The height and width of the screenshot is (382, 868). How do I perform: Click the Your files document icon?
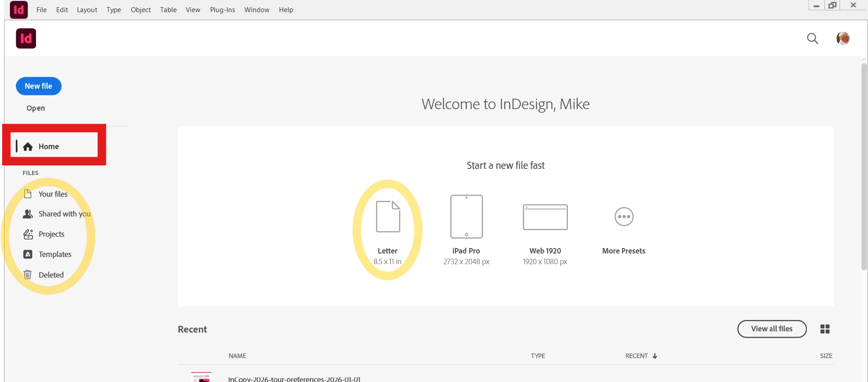point(28,194)
